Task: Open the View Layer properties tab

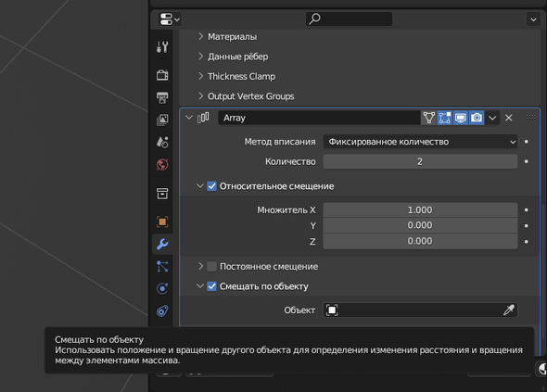Action: (162, 120)
